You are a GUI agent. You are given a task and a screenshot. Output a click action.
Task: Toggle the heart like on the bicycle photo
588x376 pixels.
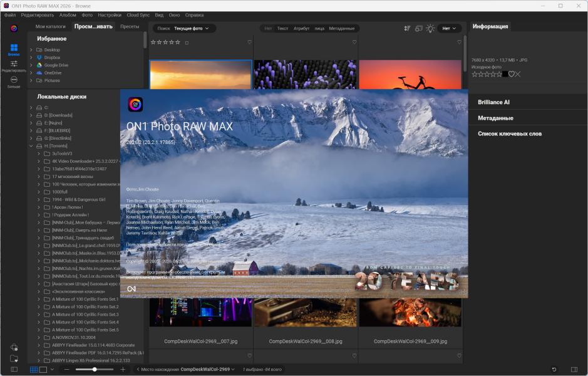pos(460,43)
